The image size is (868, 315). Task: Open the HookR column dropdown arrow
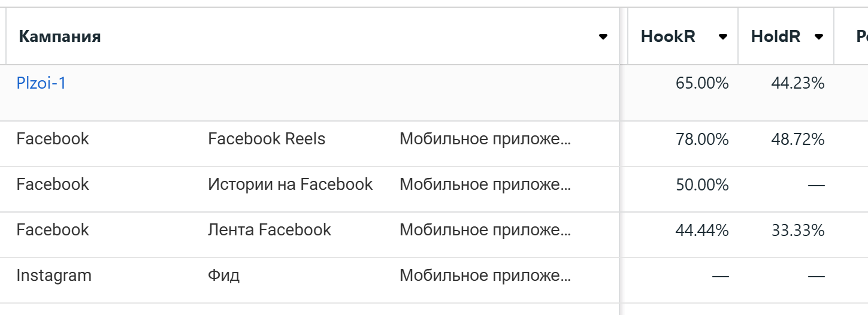pos(723,37)
